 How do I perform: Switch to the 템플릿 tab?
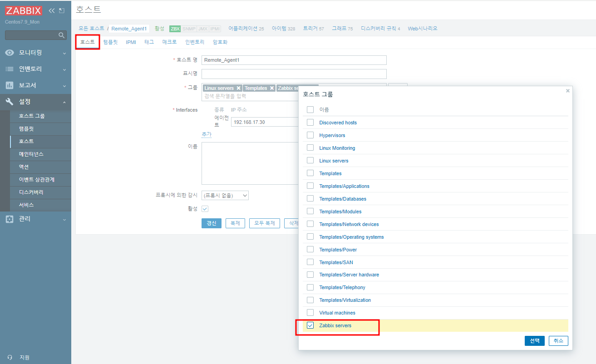pos(110,42)
